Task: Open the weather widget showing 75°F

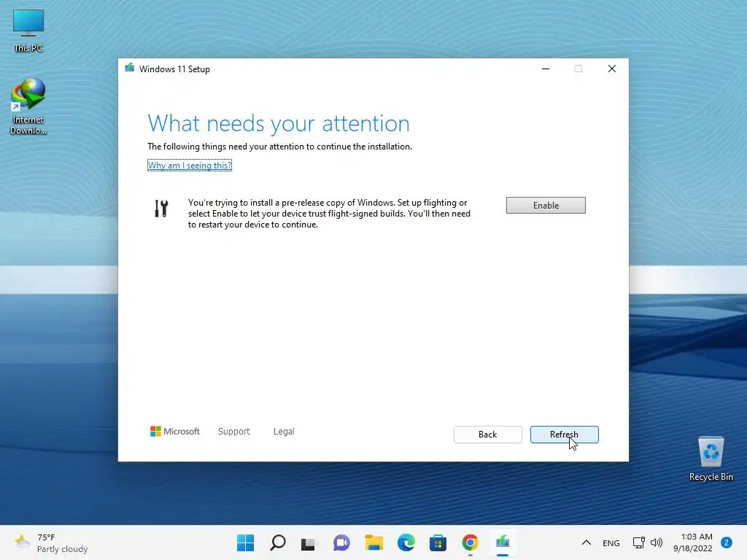Action: [x=52, y=542]
